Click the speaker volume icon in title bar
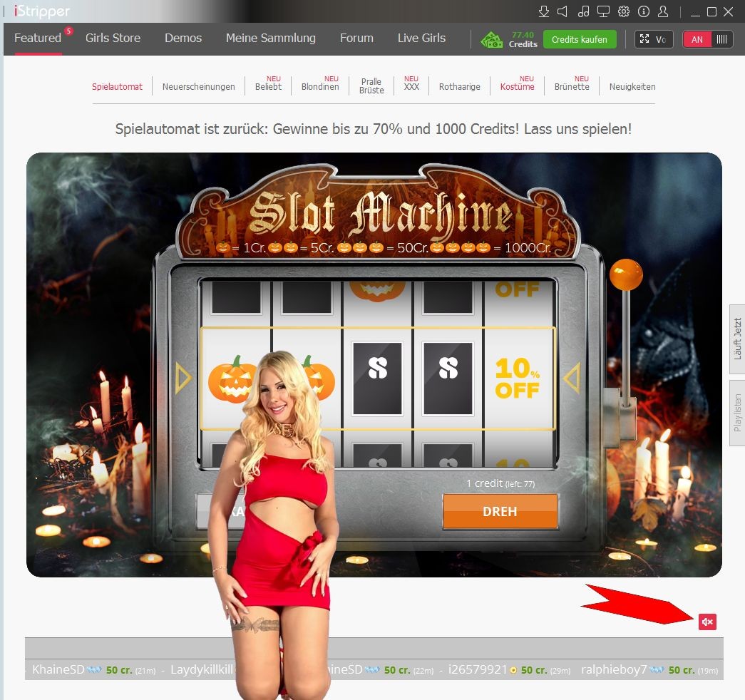 [x=562, y=11]
